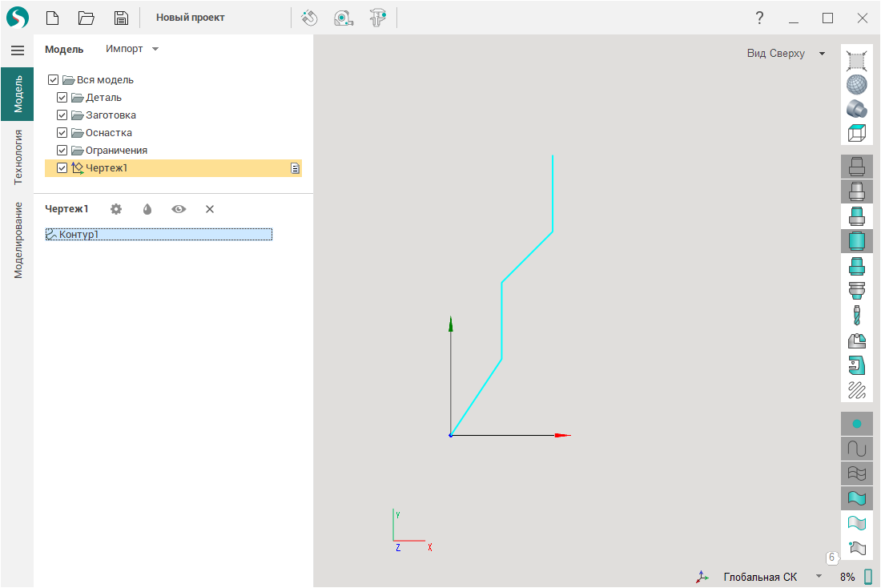Viewport: 881px width, 588px height.
Task: Click the wireframe cube view icon
Action: pos(857,133)
